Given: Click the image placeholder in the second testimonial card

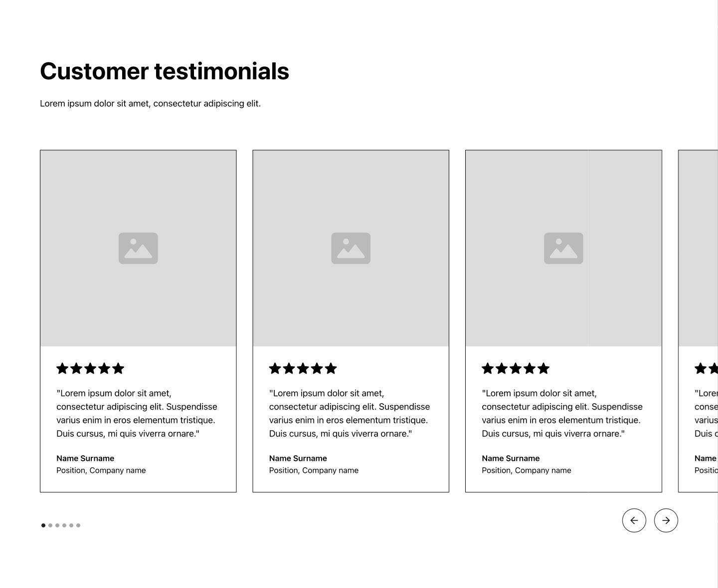Looking at the screenshot, I should click(x=351, y=248).
